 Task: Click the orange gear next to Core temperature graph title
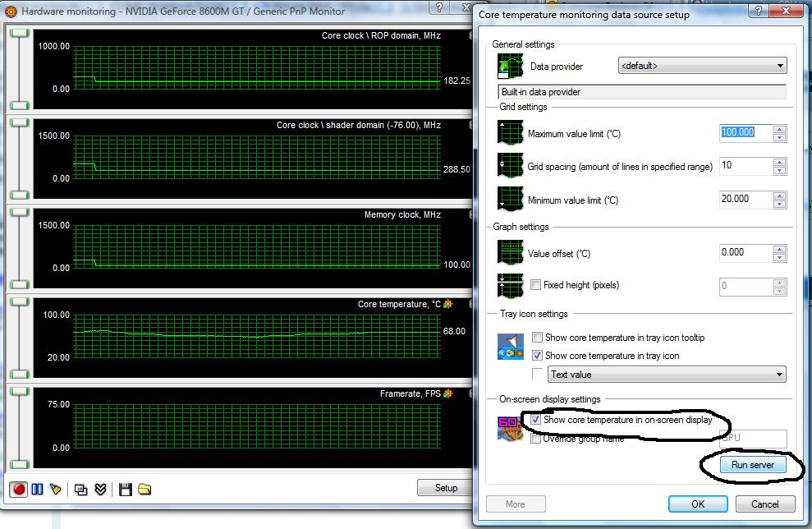448,304
